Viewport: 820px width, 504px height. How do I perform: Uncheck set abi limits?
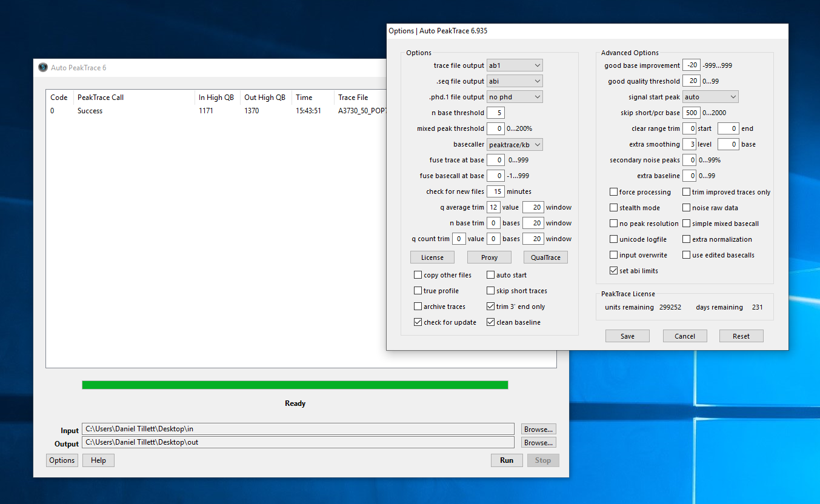[613, 271]
